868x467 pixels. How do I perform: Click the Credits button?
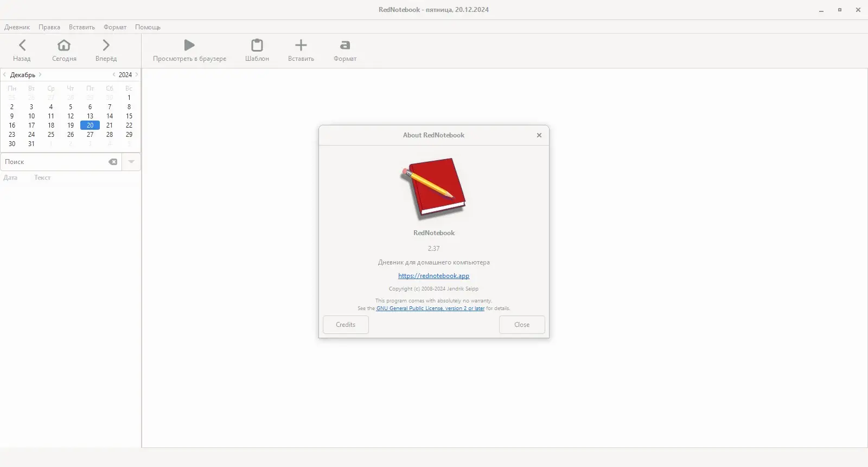coord(346,325)
